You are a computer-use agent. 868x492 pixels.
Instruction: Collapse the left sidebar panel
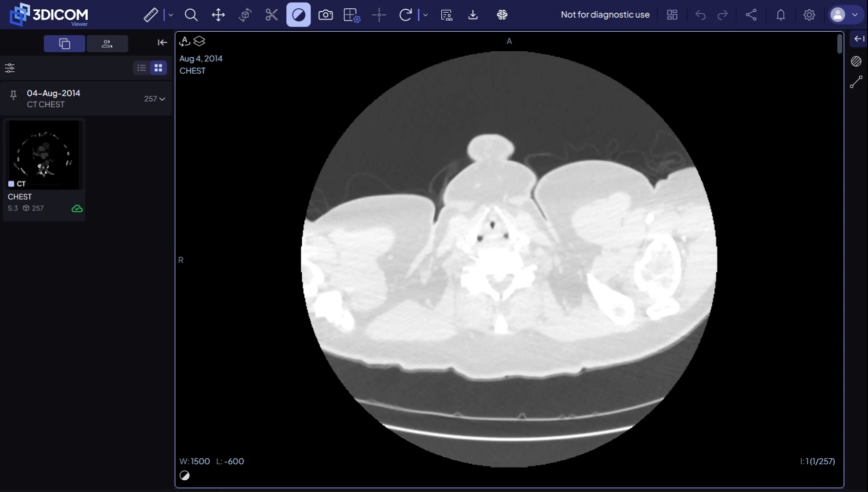click(162, 42)
